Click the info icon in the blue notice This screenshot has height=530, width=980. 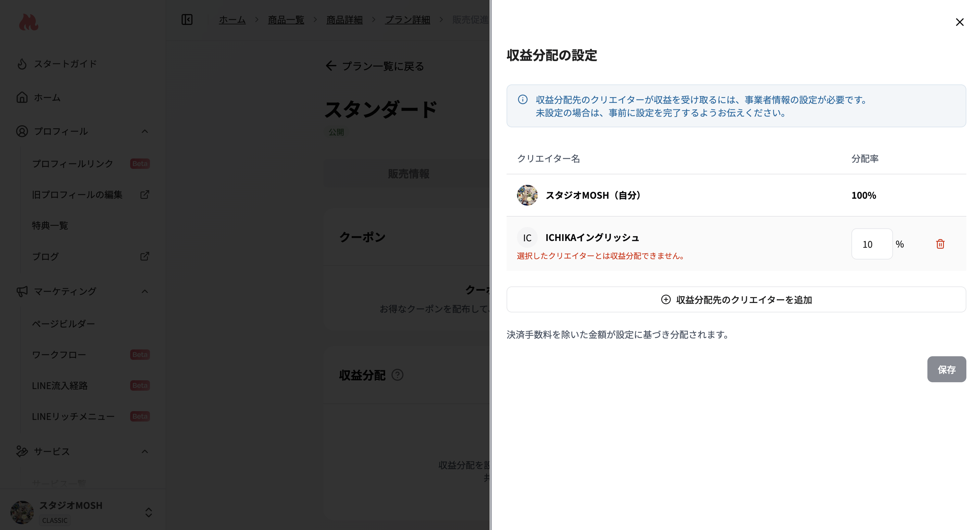click(522, 100)
